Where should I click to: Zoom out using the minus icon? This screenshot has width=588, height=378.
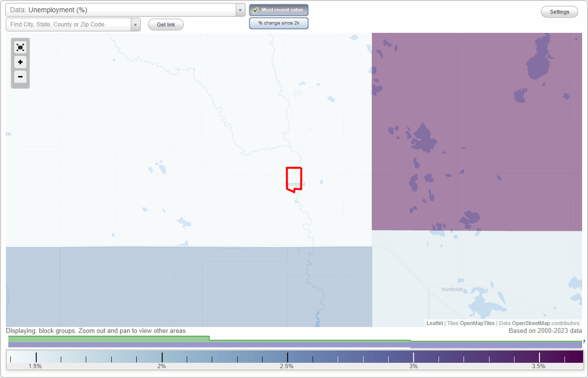pyautogui.click(x=20, y=77)
